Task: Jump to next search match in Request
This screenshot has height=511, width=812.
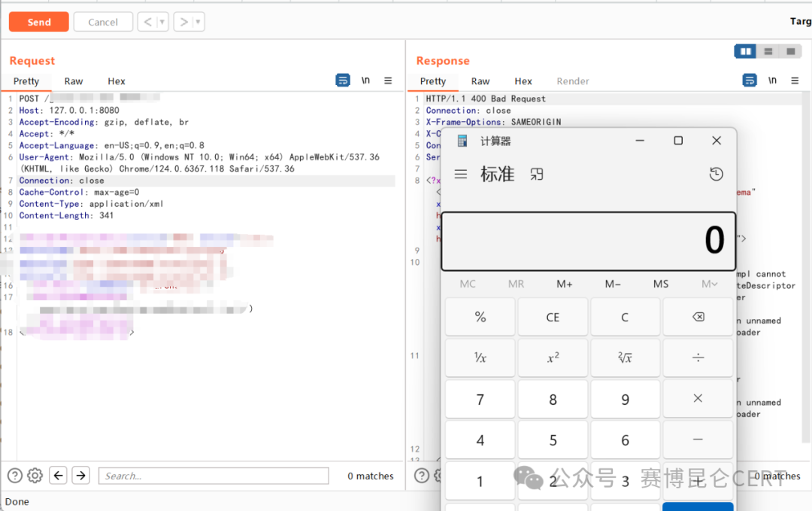Action: (80, 475)
